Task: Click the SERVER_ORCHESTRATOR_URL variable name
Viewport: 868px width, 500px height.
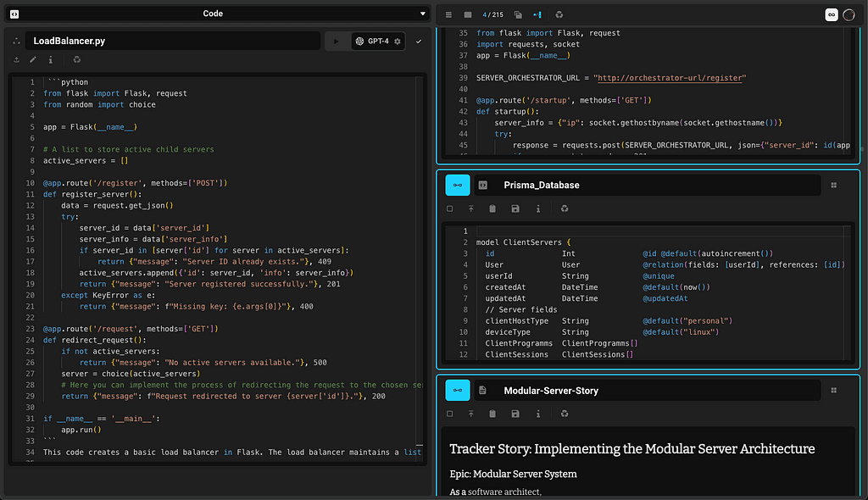Action: [x=528, y=78]
